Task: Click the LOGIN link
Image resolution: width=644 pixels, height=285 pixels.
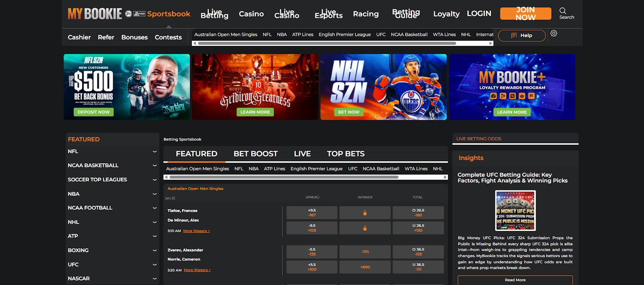Action: pyautogui.click(x=479, y=13)
